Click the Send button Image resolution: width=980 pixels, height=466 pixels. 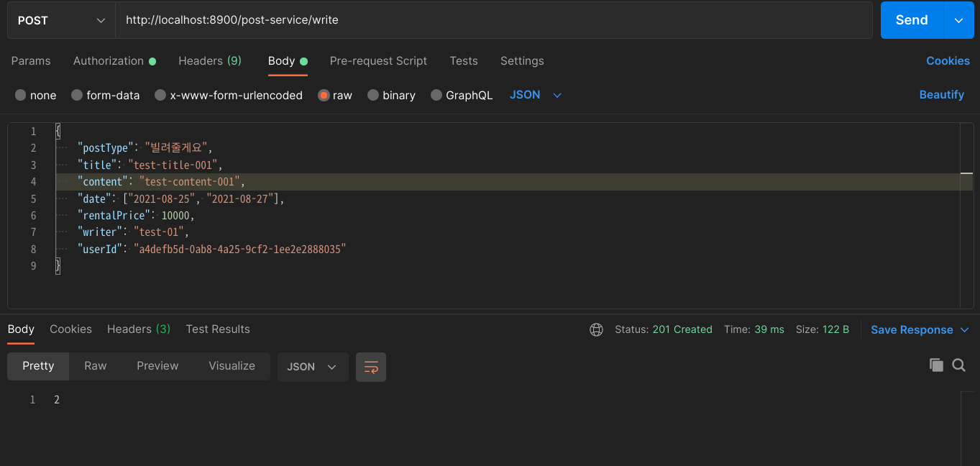(x=912, y=20)
